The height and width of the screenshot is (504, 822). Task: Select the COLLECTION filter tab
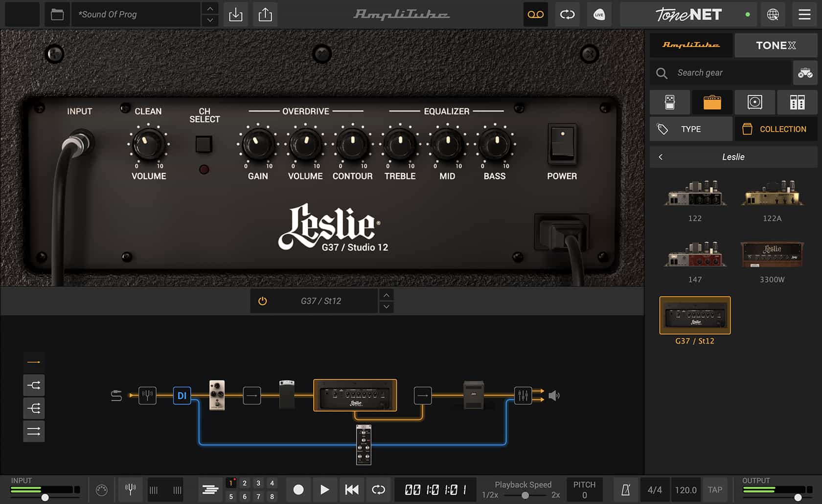click(775, 129)
